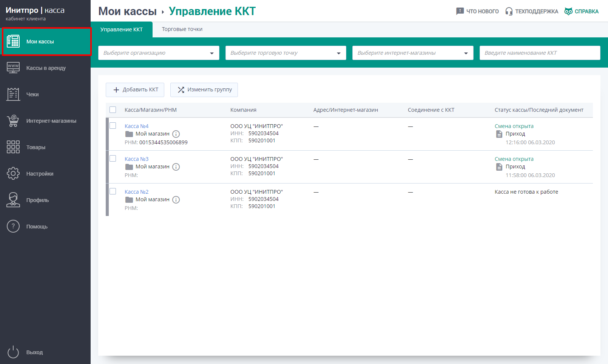Image resolution: width=608 pixels, height=364 pixels.
Task: Click the document icon beside Приход 12:16:00
Action: 499,134
